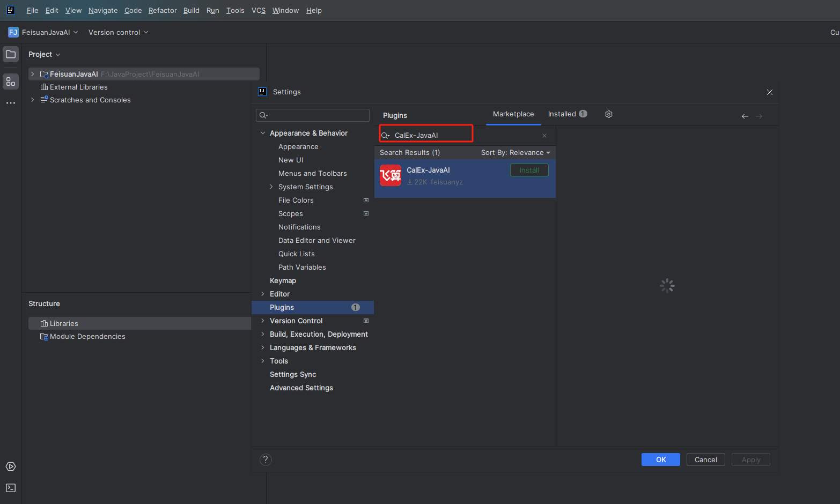Open the Terminal tool window icon
The image size is (840, 504).
11,488
